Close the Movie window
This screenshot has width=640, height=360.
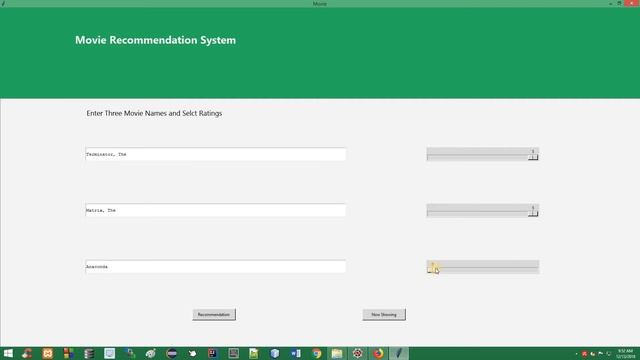pos(632,3)
